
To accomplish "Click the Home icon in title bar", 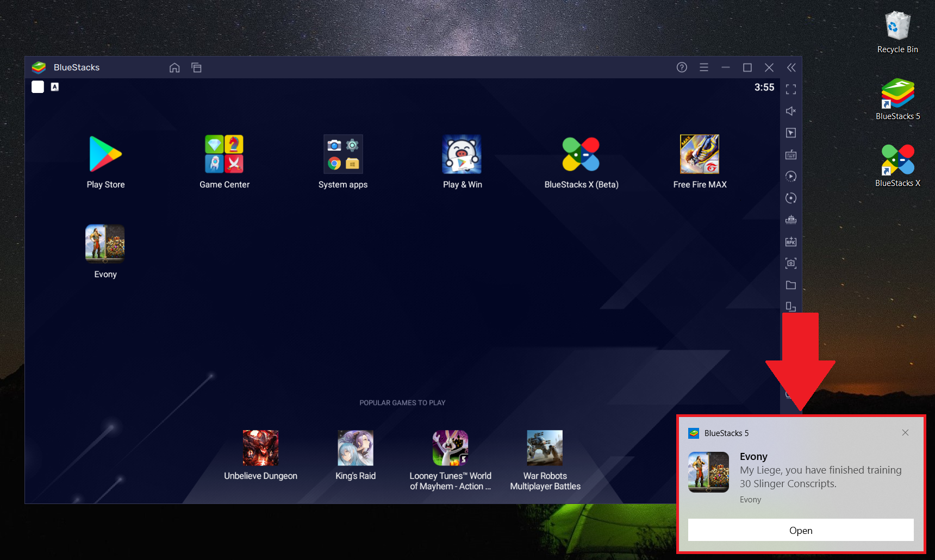I will pos(174,67).
